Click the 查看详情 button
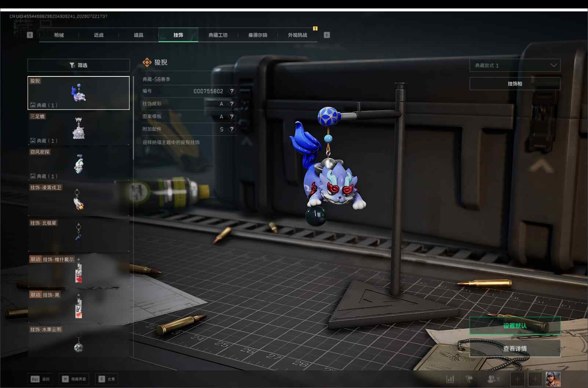This screenshot has height=388, width=588. click(x=515, y=348)
